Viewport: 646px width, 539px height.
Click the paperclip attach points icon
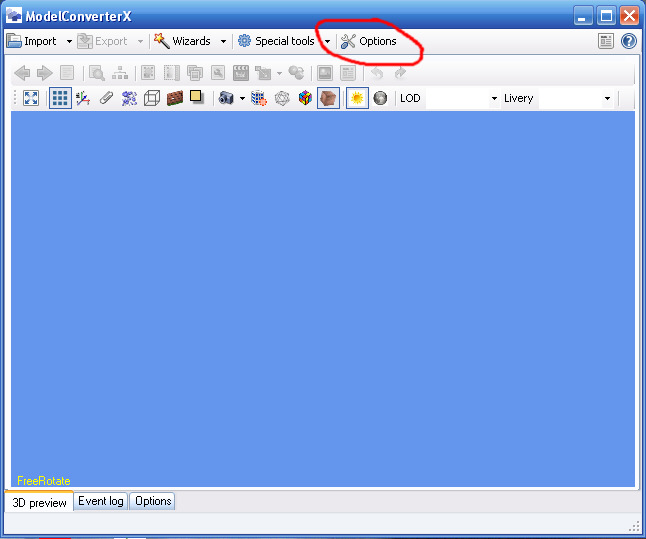[x=106, y=98]
